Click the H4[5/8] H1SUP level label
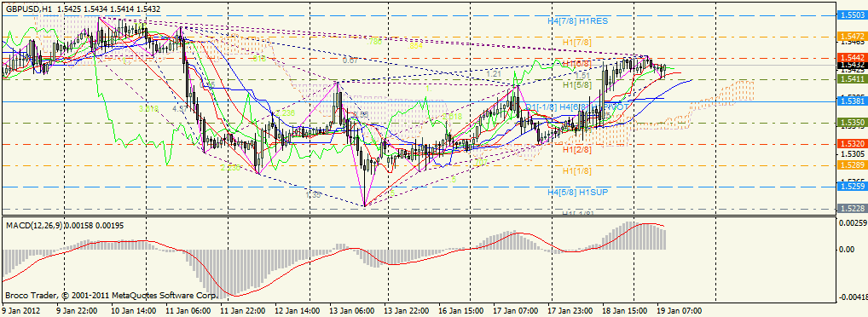 577,193
